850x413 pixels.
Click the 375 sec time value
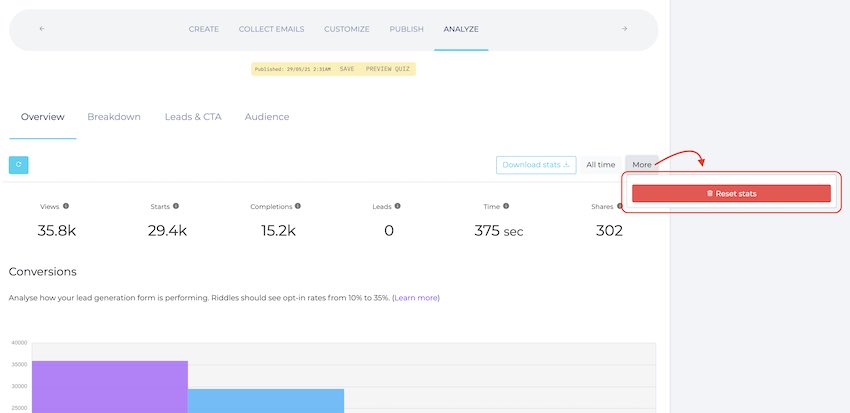pos(499,231)
